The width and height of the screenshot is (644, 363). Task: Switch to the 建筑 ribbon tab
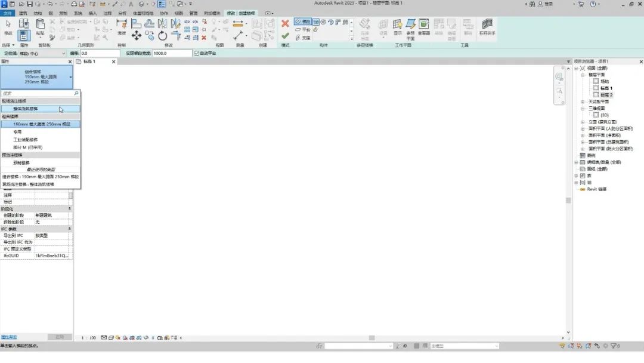click(23, 13)
